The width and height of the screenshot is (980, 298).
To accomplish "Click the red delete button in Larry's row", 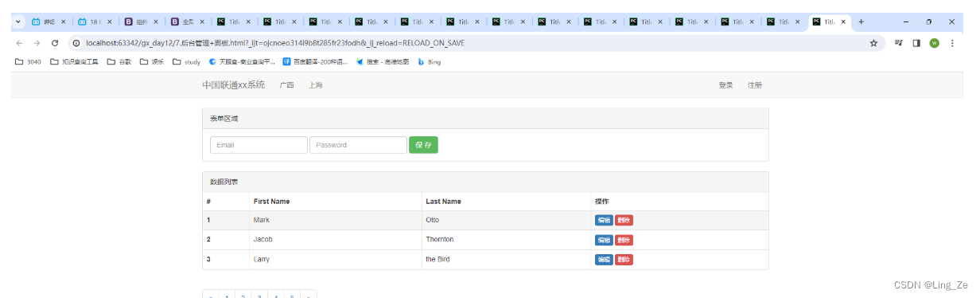I will (624, 260).
